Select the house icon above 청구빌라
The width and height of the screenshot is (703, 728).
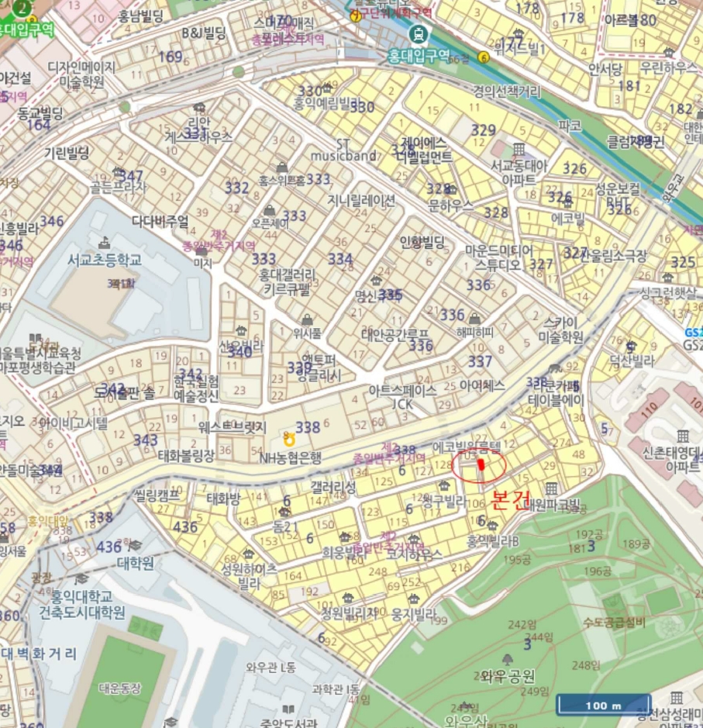pos(444,486)
